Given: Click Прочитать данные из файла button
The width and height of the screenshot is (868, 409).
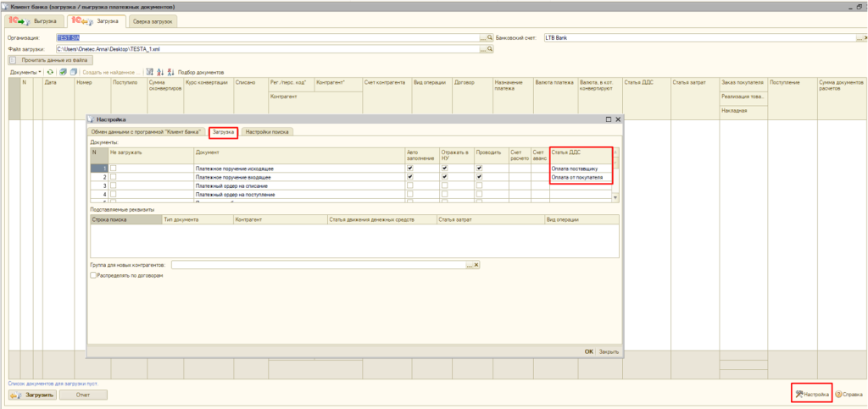Looking at the screenshot, I should (x=50, y=60).
